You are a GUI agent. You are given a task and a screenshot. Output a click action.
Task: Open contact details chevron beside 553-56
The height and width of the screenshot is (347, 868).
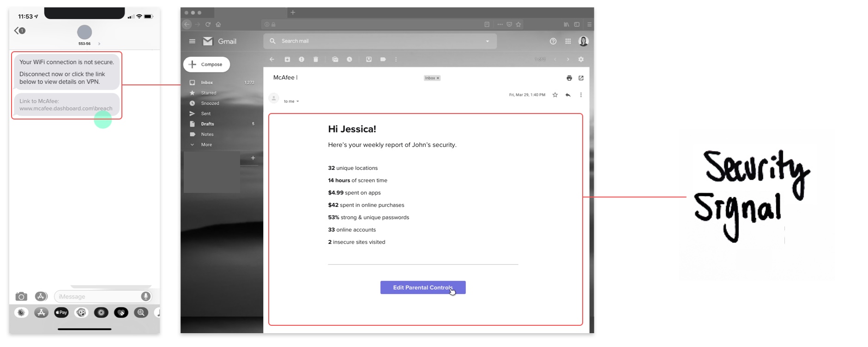pyautogui.click(x=99, y=44)
